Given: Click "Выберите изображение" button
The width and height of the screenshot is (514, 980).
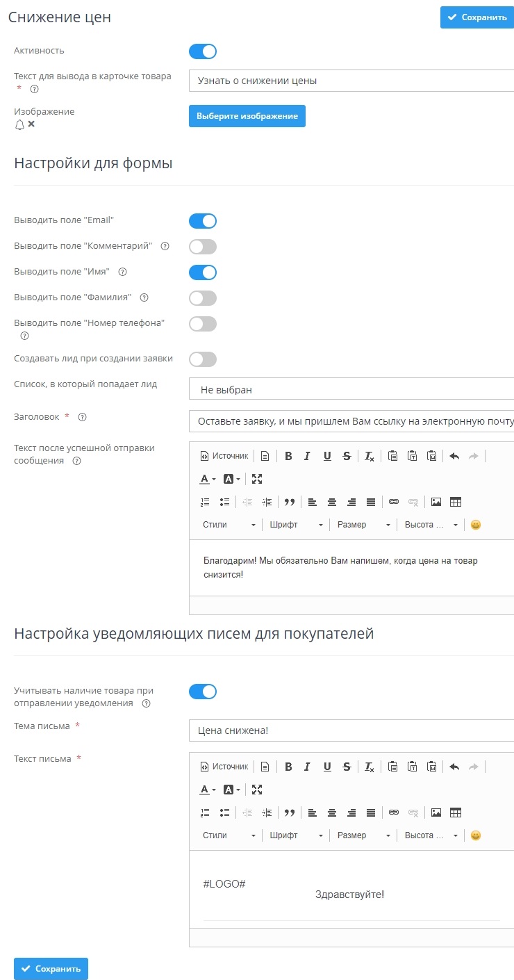Looking at the screenshot, I should pyautogui.click(x=247, y=116).
